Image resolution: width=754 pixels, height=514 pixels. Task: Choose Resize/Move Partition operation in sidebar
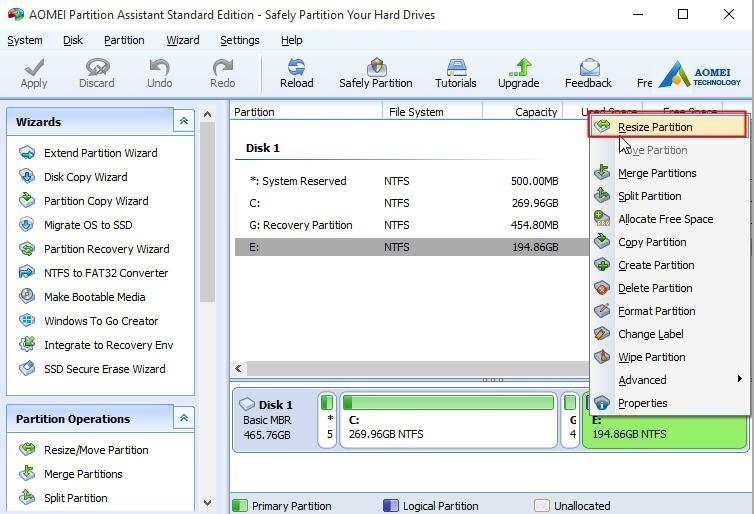(x=96, y=450)
